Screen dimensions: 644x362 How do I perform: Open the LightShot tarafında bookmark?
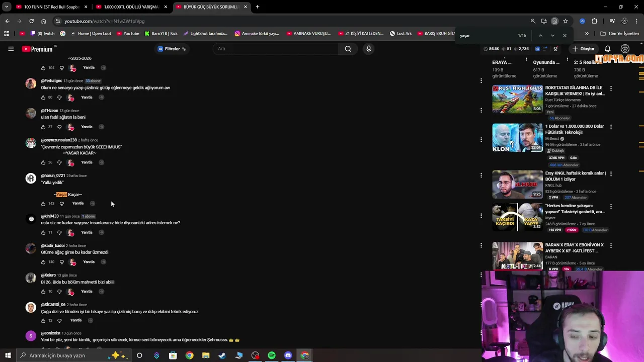click(205, 34)
